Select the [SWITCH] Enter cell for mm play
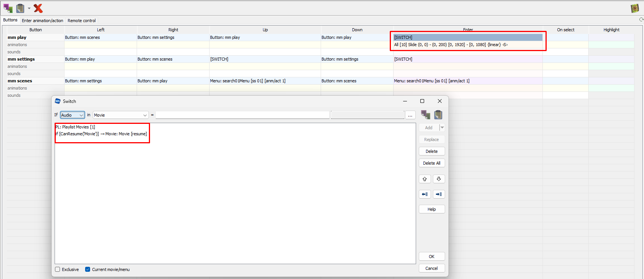 tap(468, 37)
